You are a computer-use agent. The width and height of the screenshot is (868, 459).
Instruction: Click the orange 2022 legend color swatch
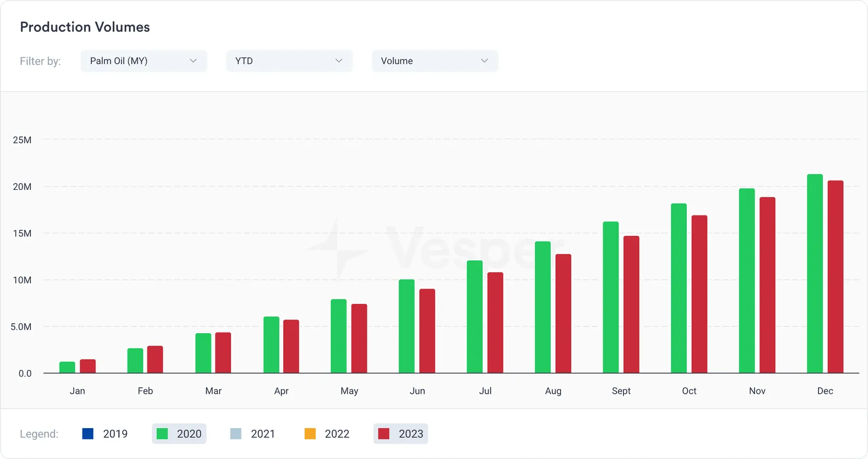pyautogui.click(x=310, y=433)
